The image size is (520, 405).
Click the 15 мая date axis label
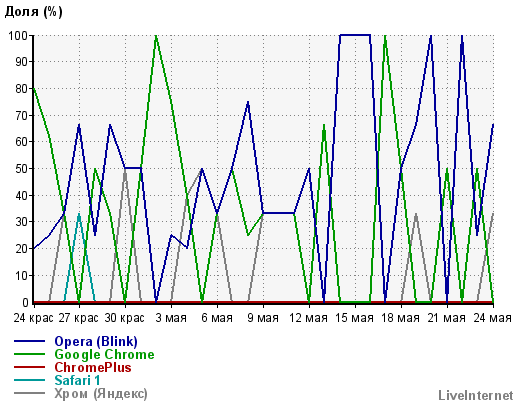pos(354,318)
